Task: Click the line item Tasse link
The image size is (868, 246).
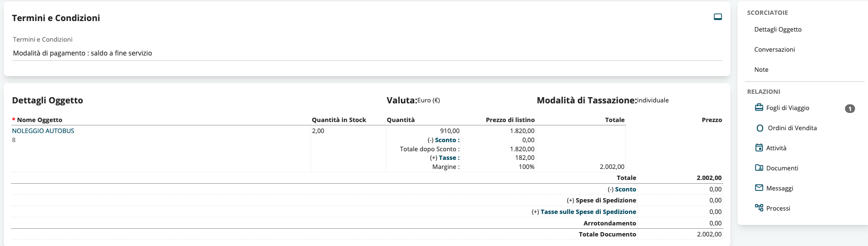Action: point(449,158)
